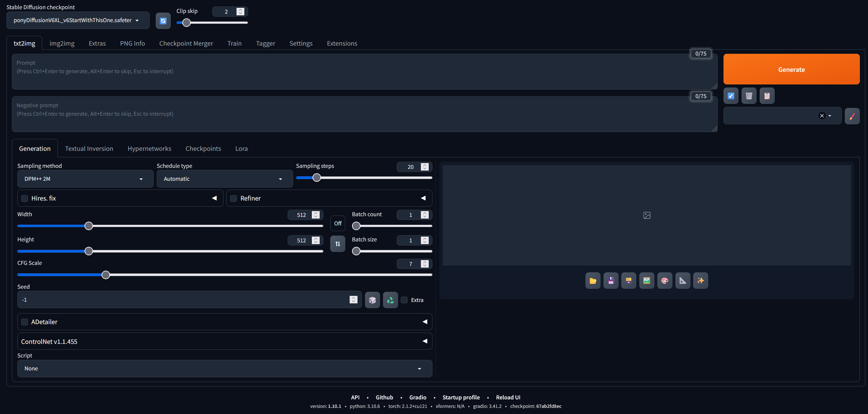Click the save zip archive icon
868x414 pixels.
tap(628, 281)
